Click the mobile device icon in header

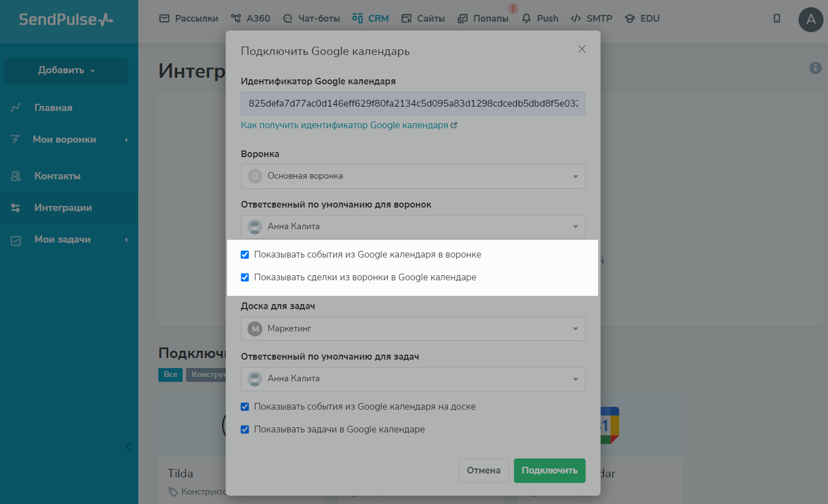pyautogui.click(x=777, y=18)
